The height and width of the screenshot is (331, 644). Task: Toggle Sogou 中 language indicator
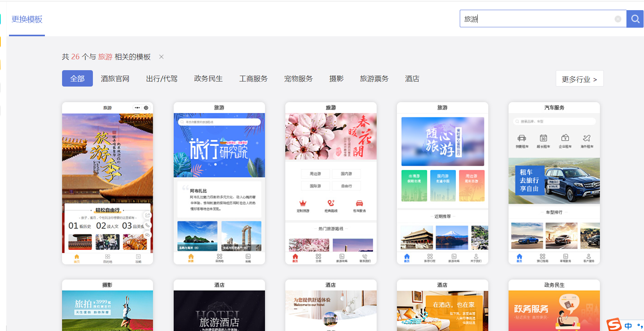click(628, 326)
